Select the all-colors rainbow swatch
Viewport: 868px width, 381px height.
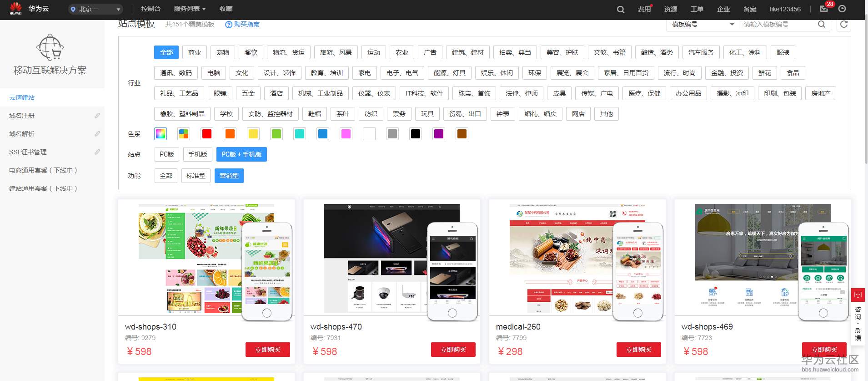161,134
